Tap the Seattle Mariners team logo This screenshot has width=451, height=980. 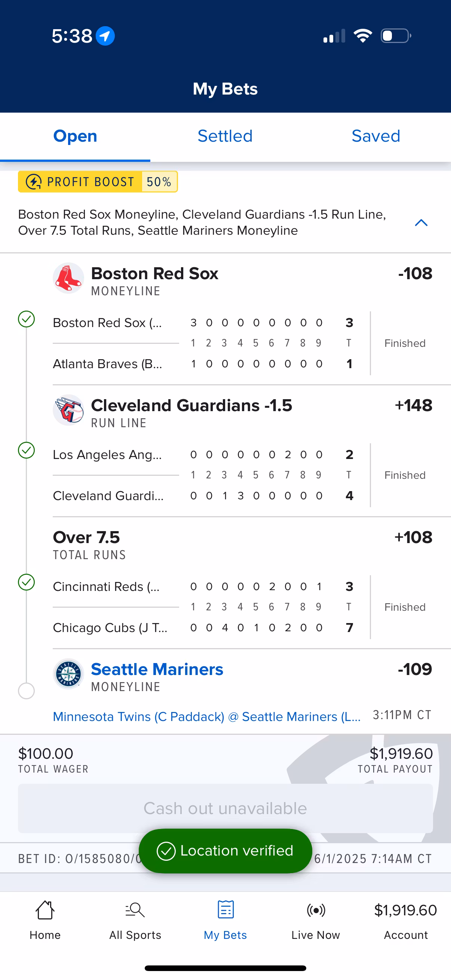pos(68,674)
